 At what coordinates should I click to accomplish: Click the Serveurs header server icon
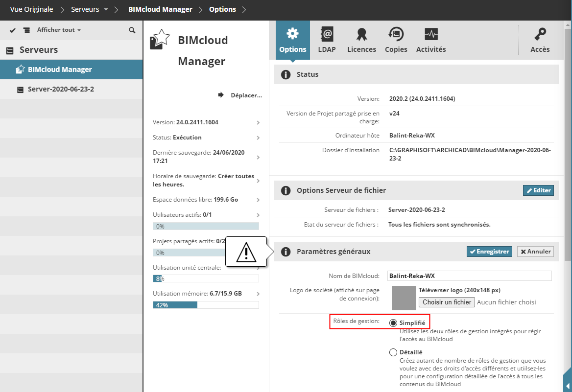click(x=10, y=50)
